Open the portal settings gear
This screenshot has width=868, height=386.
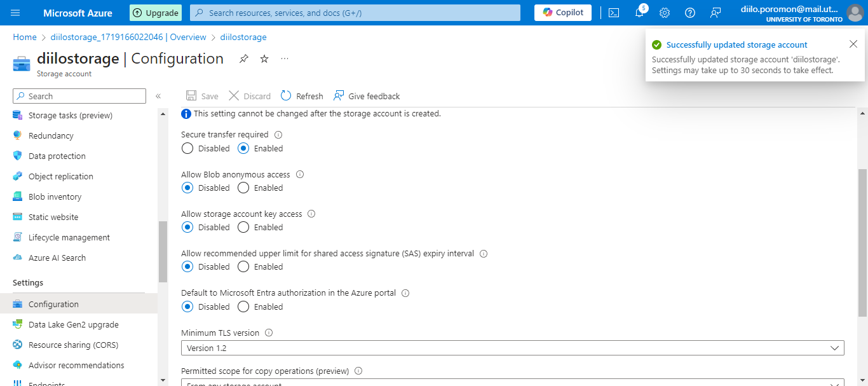tap(665, 12)
